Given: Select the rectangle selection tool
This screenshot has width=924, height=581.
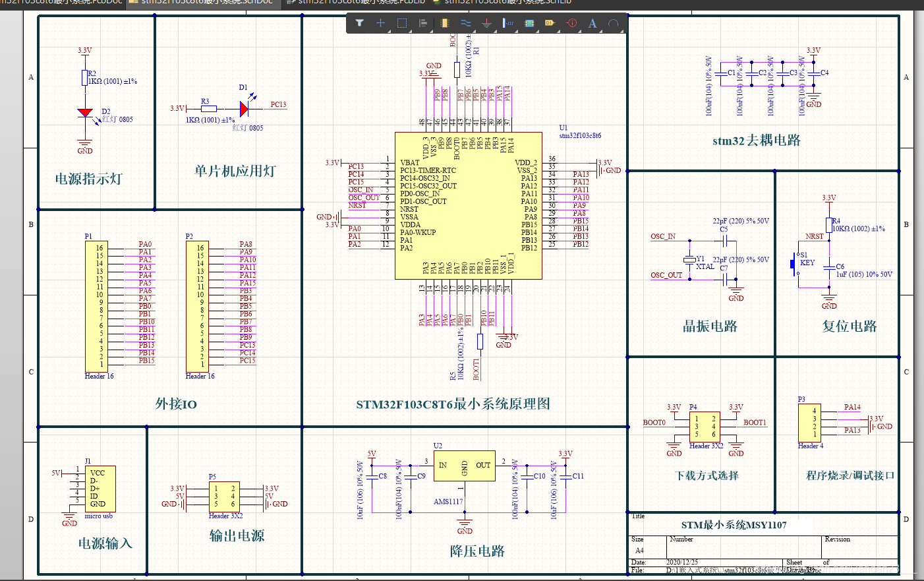Looking at the screenshot, I should tap(402, 23).
